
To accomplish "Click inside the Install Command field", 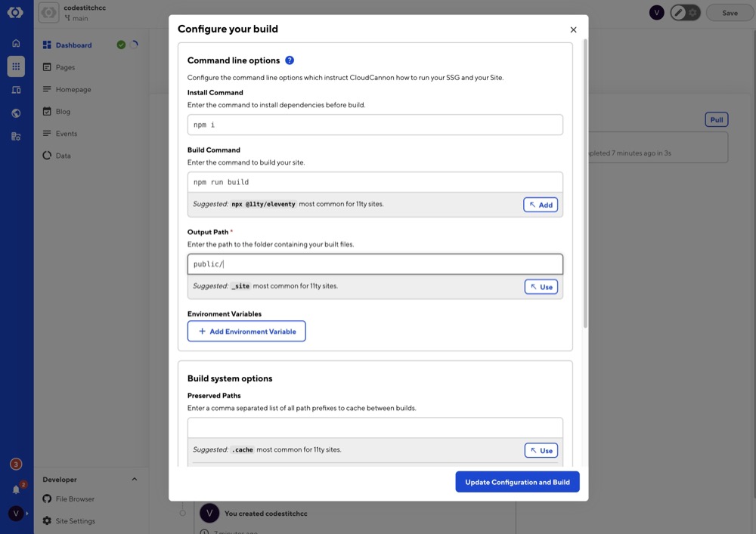I will (x=375, y=124).
